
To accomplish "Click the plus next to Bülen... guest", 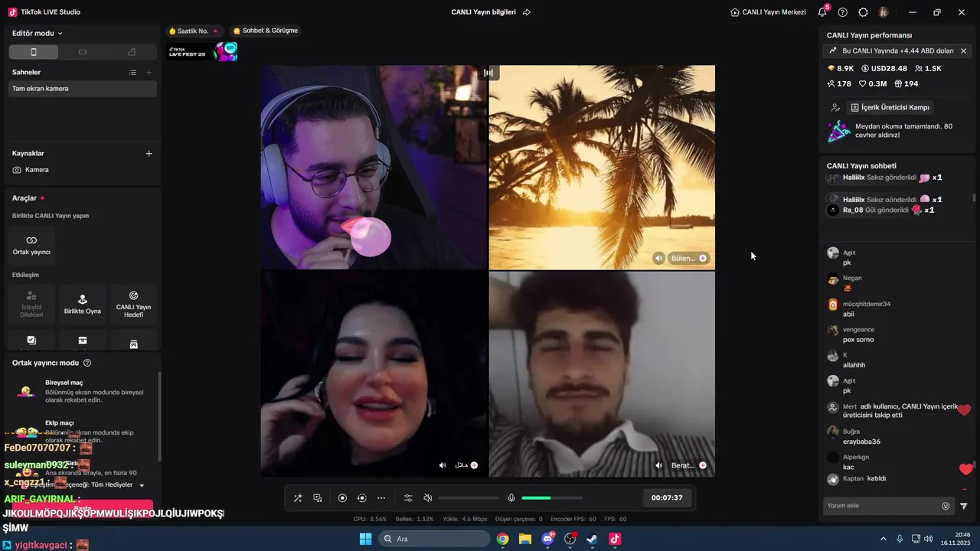I will 703,258.
